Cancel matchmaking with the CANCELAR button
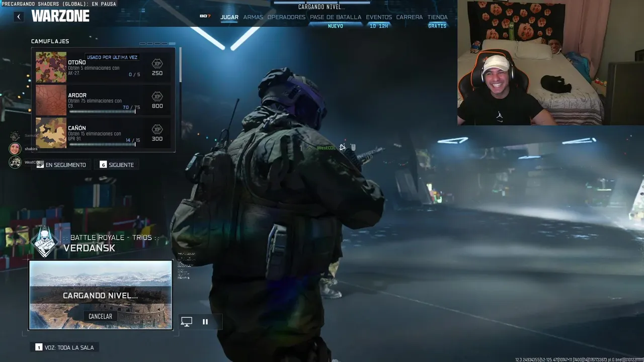644x362 pixels. (100, 316)
